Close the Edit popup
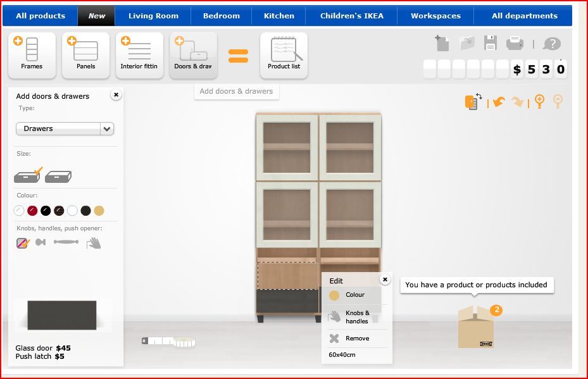The width and height of the screenshot is (588, 379). coord(385,280)
